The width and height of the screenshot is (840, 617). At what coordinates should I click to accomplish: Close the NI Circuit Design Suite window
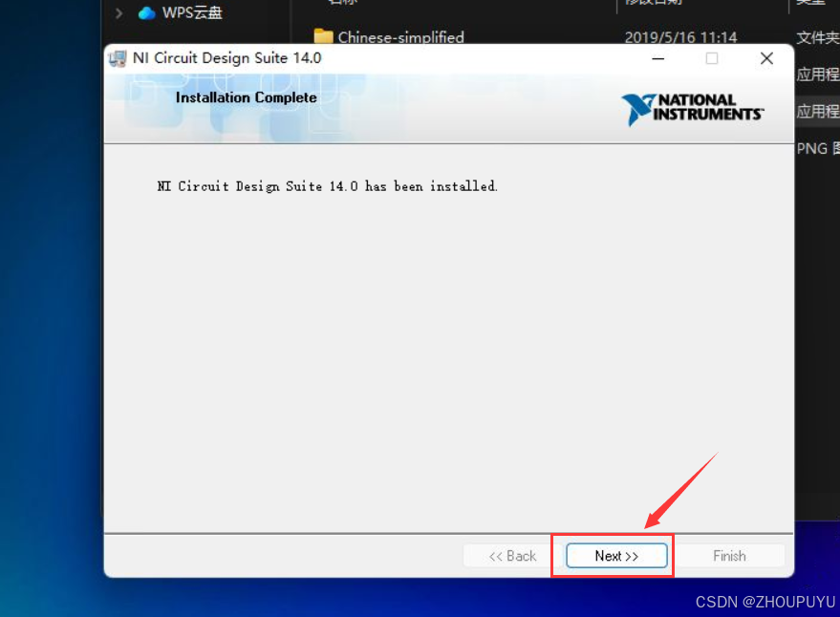point(766,58)
